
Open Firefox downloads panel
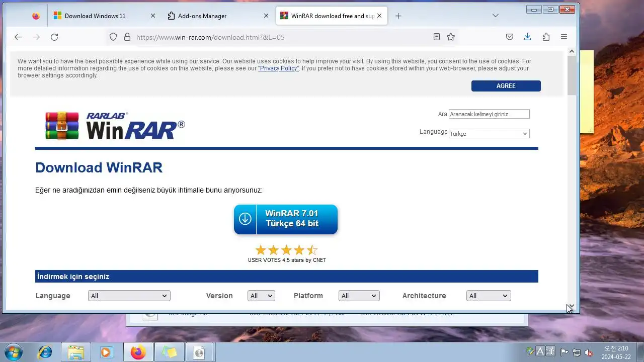(527, 37)
